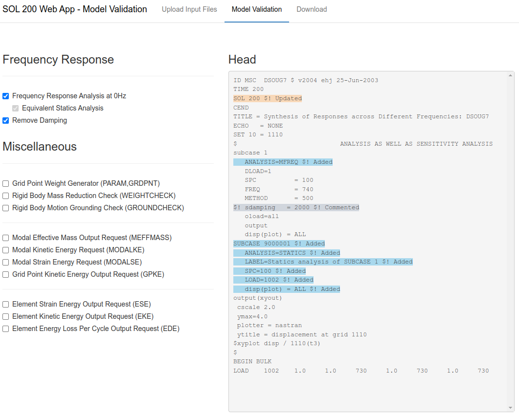519x420 pixels.
Task: Click the 'LOAD 1002' bulk data line
Action: 361,371
